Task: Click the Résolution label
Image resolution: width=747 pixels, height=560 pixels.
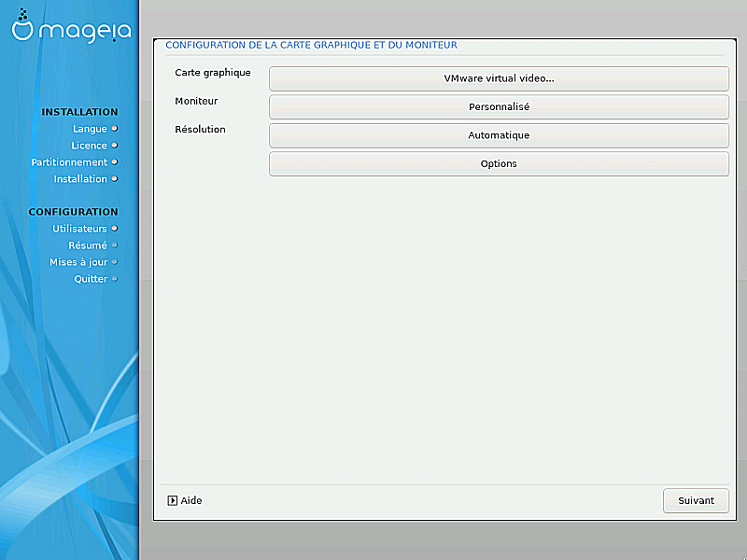Action: pos(200,130)
